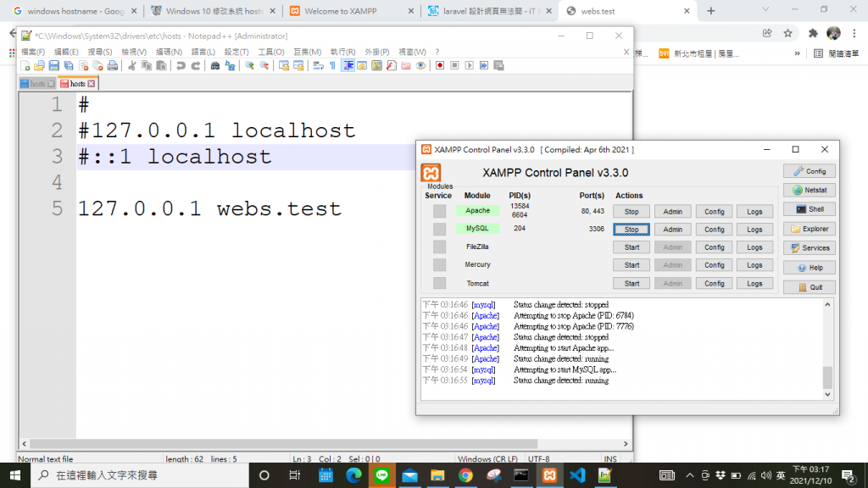Click the Record Macro red dot icon
The width and height of the screenshot is (868, 488).
440,66
